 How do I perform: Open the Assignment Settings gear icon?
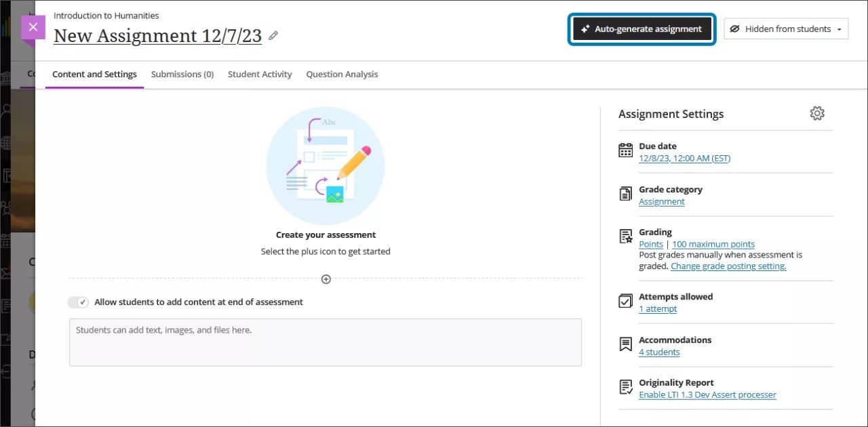(x=817, y=113)
